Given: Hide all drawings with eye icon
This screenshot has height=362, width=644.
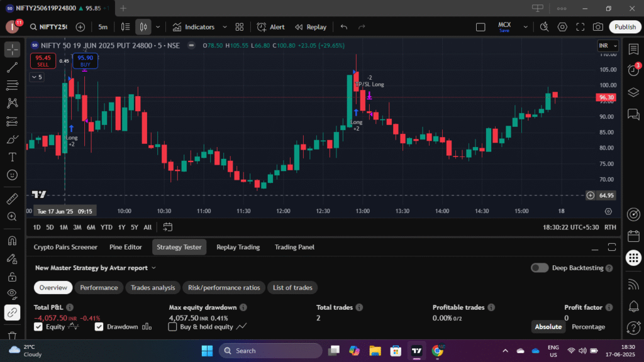Looking at the screenshot, I should (x=13, y=294).
